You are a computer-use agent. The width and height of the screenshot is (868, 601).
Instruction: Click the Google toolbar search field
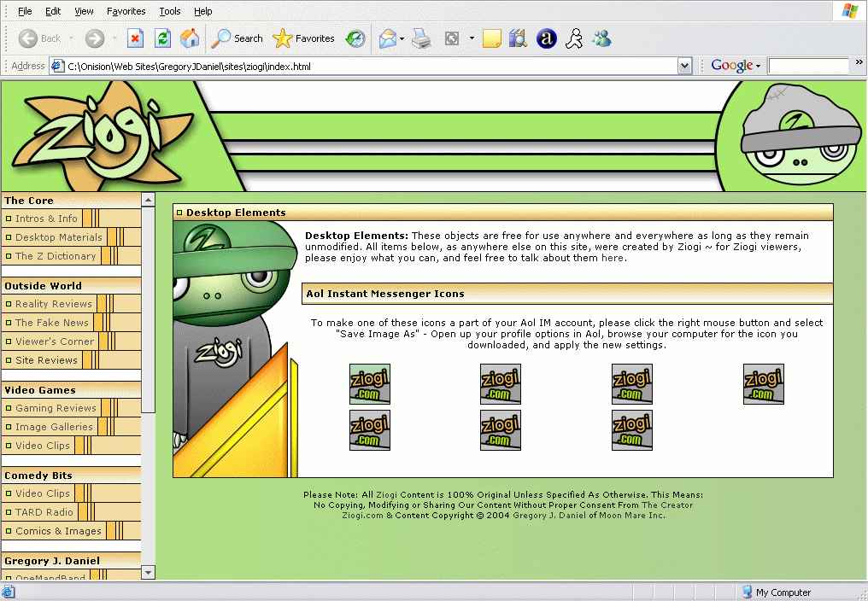807,66
